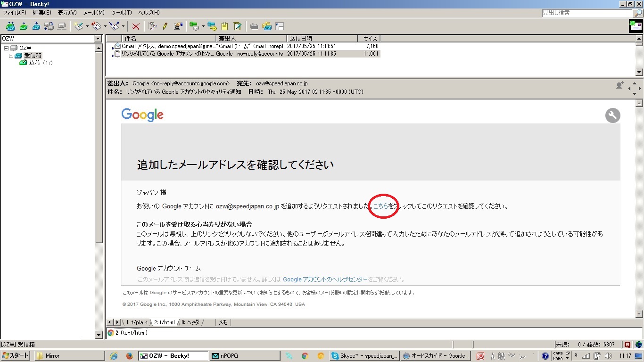
Task: Sort messages by the 件名 column header
Action: pyautogui.click(x=169, y=38)
